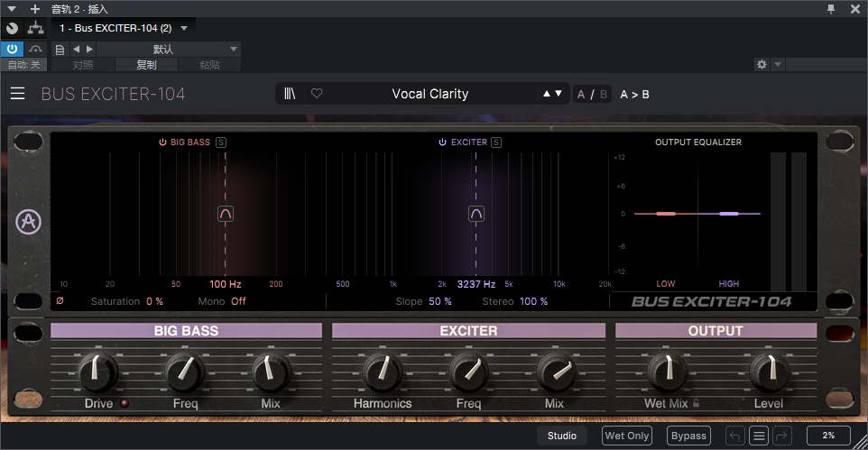Go to next host preset
The height and width of the screenshot is (450, 868).
[89, 49]
